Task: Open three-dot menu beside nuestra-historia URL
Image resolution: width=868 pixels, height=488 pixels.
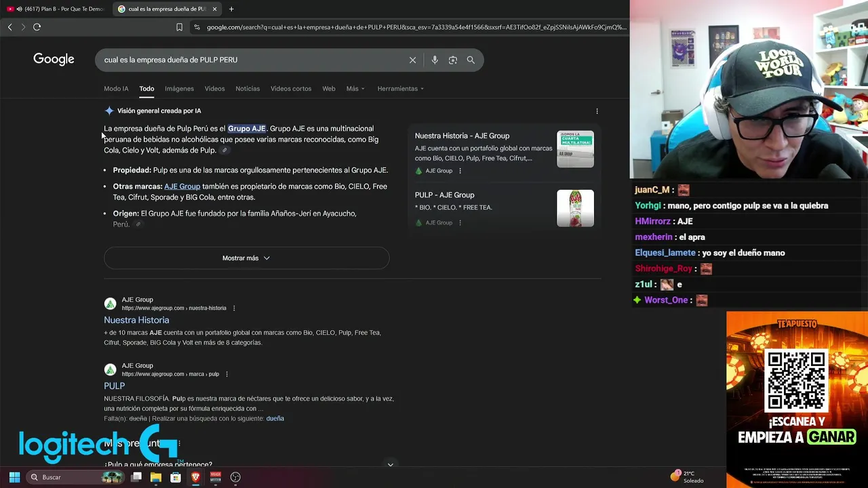Action: point(234,308)
